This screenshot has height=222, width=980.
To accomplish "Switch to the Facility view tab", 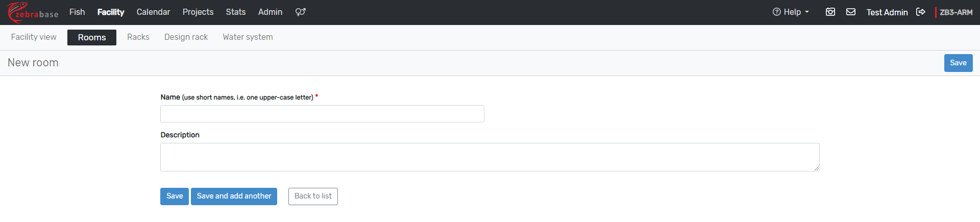I will pos(34,37).
